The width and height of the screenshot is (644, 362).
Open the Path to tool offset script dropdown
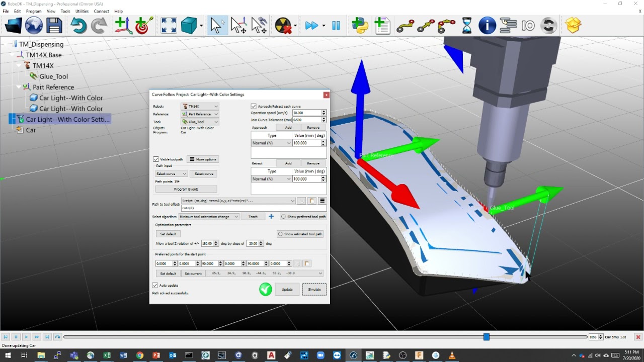(x=238, y=201)
